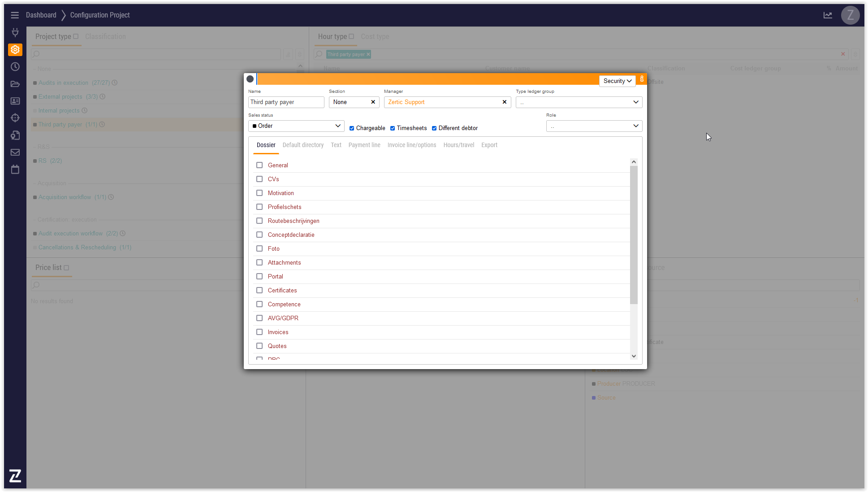Toggle the Timesheets checkbox
The height and width of the screenshot is (492, 868).
(393, 128)
